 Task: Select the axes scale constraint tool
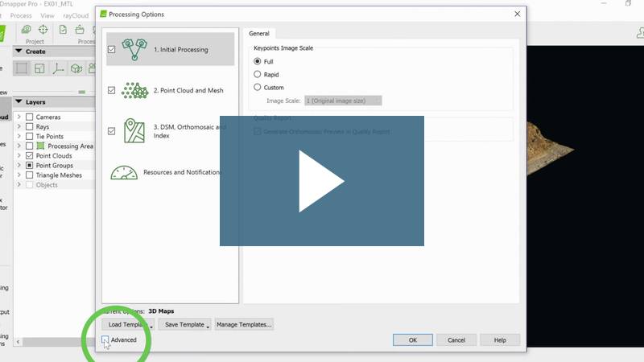click(x=58, y=68)
